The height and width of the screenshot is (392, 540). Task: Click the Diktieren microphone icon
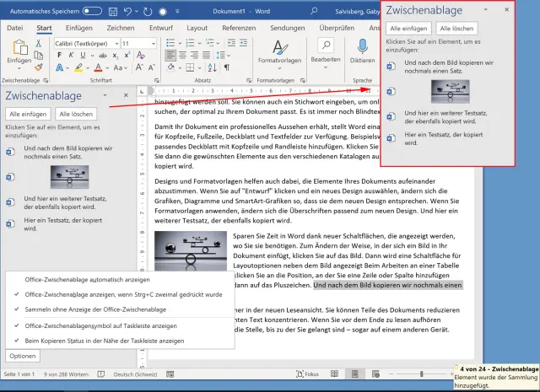click(362, 46)
